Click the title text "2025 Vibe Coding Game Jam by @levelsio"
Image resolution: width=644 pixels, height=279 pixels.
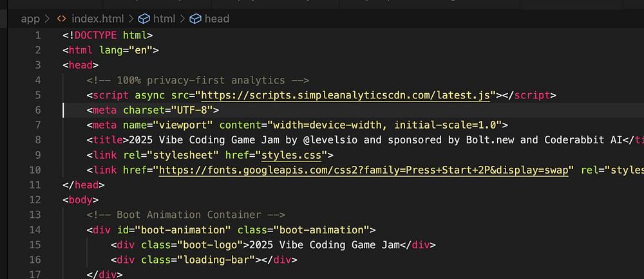(243, 140)
